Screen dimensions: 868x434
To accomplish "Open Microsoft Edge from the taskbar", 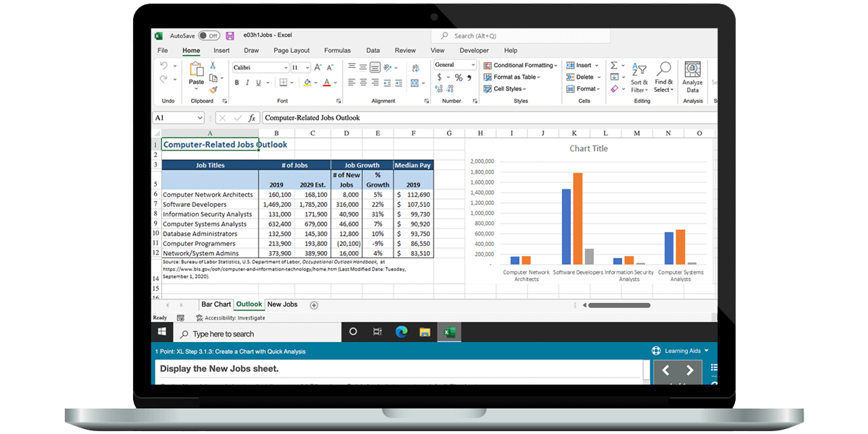I will 401,332.
